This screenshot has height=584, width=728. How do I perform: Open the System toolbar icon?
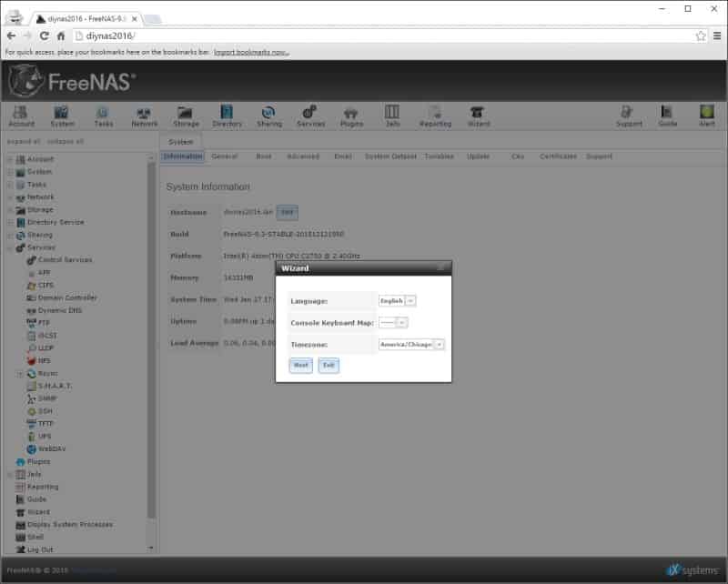(62, 116)
